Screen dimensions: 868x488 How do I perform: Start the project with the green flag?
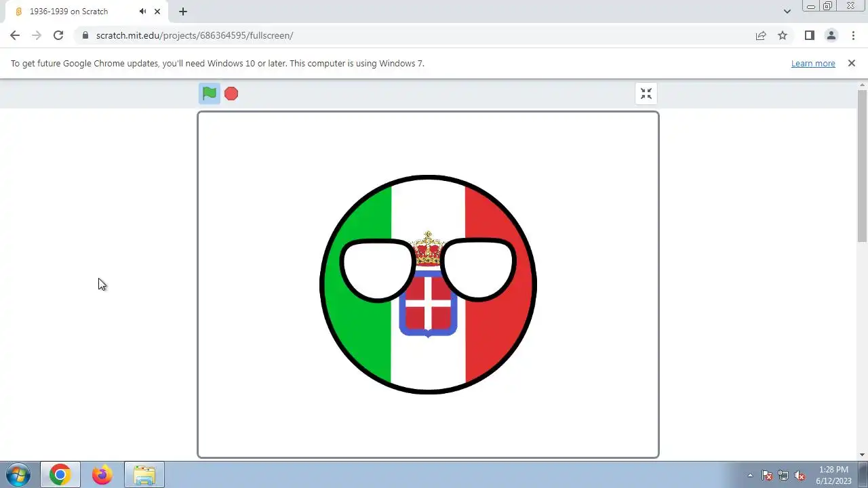[210, 94]
